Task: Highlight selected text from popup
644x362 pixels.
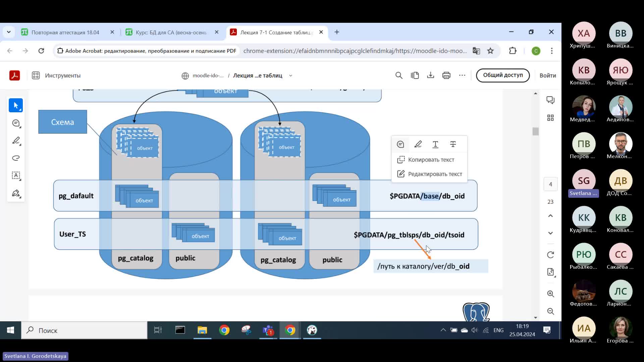Action: click(x=418, y=144)
